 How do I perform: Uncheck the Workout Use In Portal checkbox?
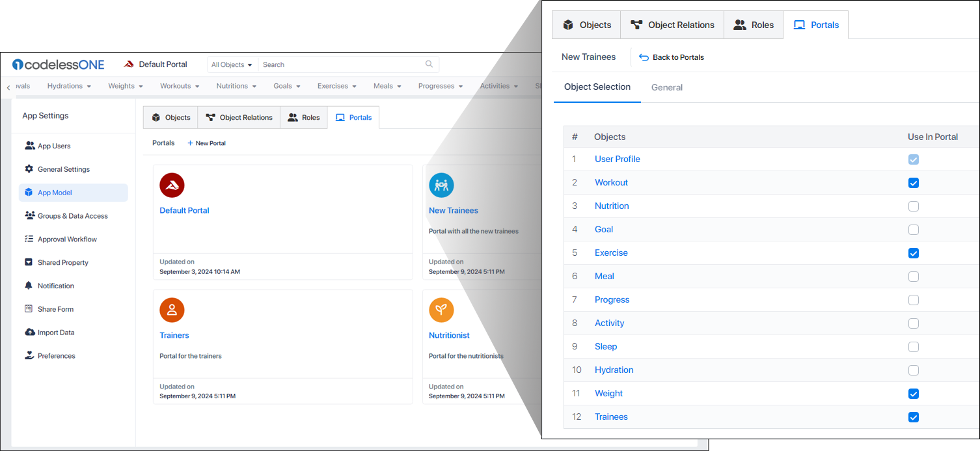click(914, 183)
